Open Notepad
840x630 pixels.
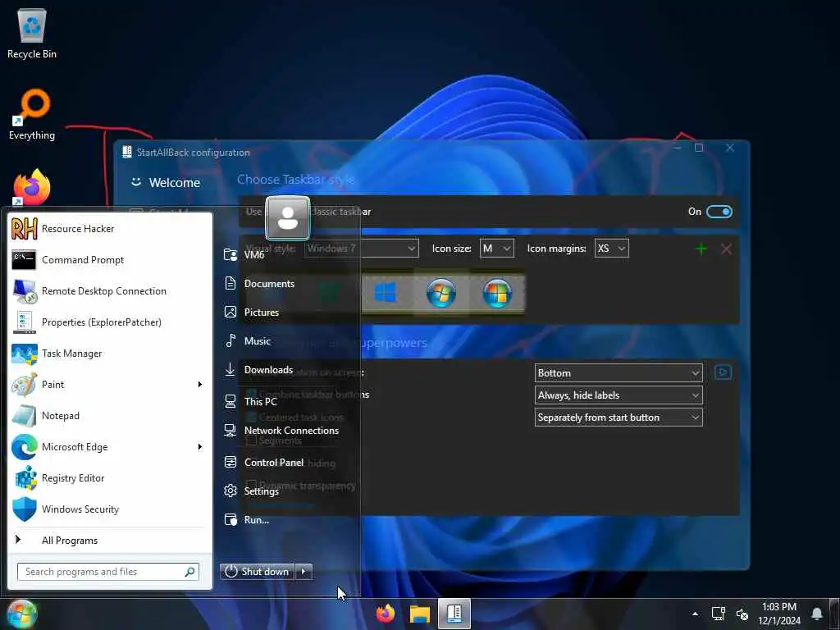[x=111, y=416]
